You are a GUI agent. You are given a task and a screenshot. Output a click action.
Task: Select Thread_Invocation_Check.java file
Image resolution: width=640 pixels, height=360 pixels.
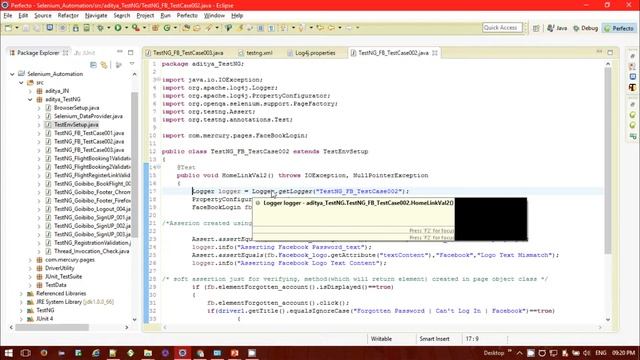pos(91,251)
